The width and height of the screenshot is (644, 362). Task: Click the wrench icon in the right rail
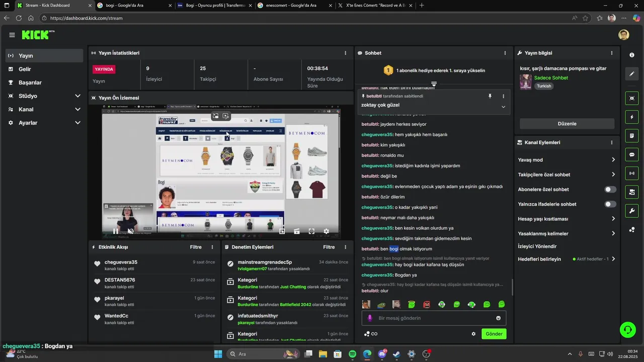pos(632,211)
